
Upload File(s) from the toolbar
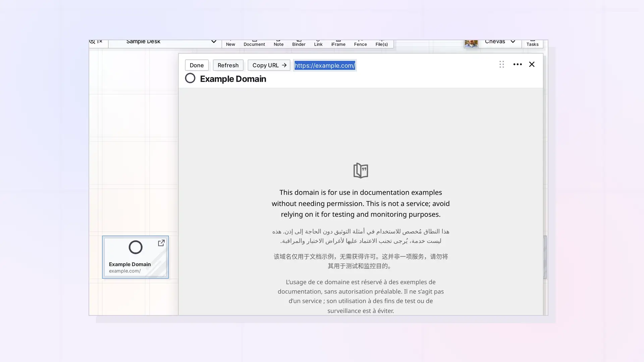(x=382, y=44)
